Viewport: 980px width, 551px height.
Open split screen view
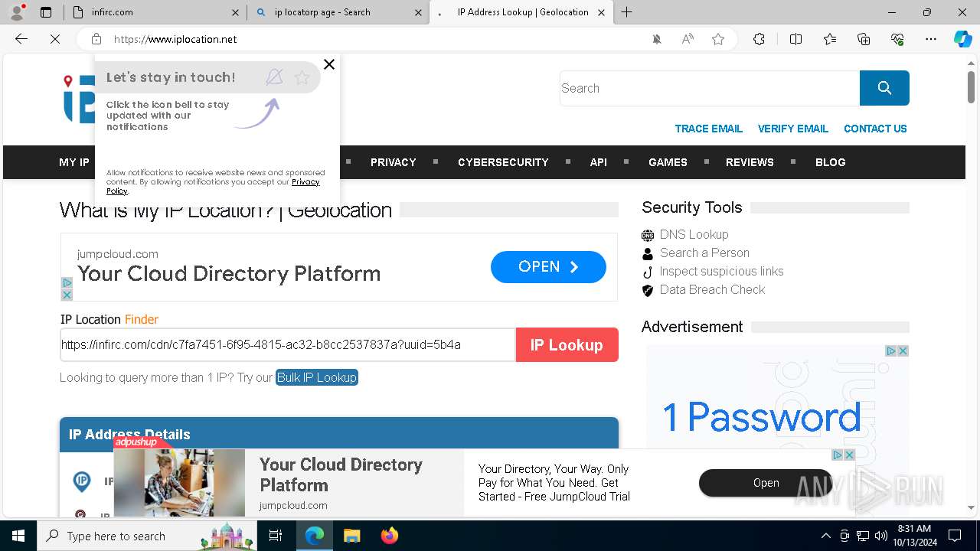(x=795, y=39)
